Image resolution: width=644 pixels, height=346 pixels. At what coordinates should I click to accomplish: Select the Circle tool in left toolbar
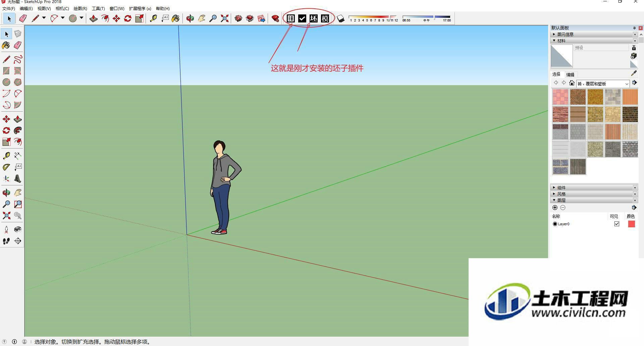[6, 82]
